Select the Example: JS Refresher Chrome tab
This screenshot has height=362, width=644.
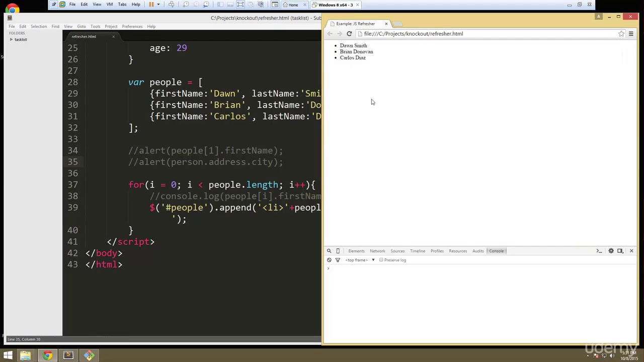[355, 24]
